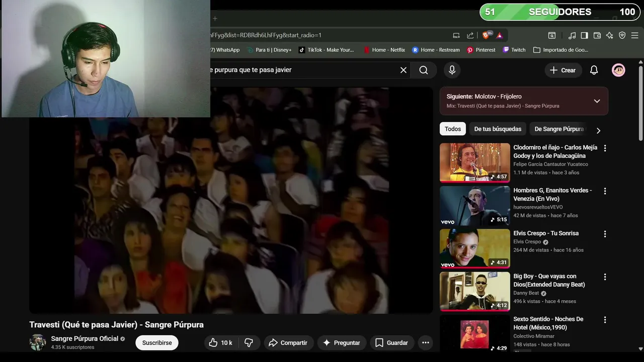
Task: Open Sexto Sentido Noches De Hotel thumbnail
Action: pyautogui.click(x=475, y=333)
